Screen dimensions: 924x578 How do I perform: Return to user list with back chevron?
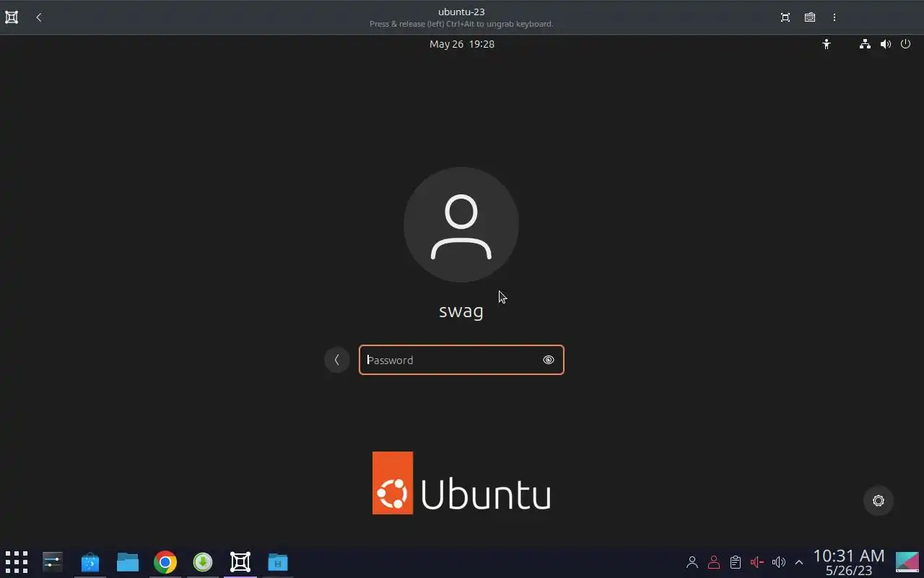click(337, 360)
